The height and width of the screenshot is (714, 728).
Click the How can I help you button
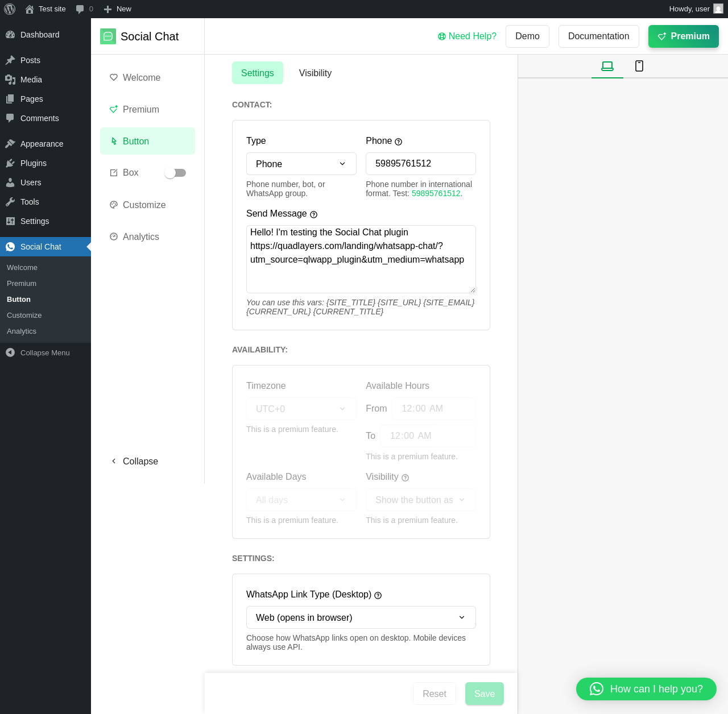click(x=646, y=689)
